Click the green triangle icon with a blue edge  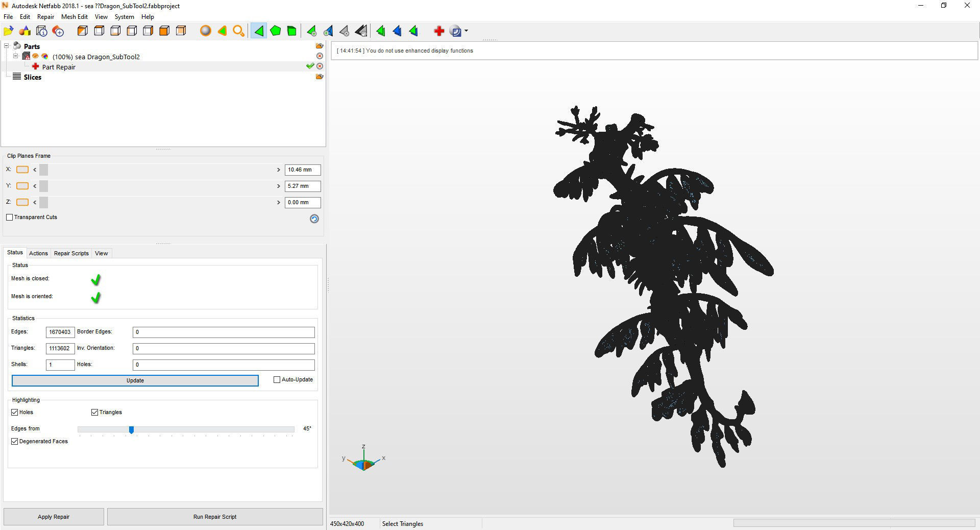pyautogui.click(x=413, y=31)
